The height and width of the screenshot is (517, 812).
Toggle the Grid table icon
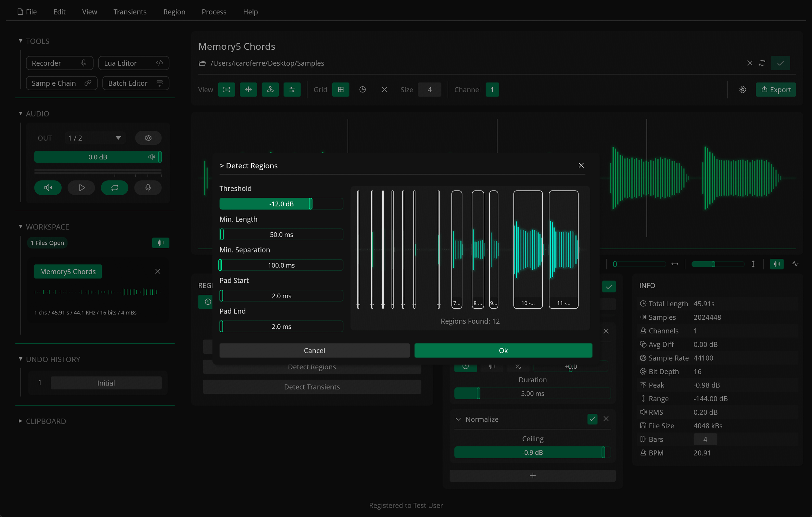[341, 89]
